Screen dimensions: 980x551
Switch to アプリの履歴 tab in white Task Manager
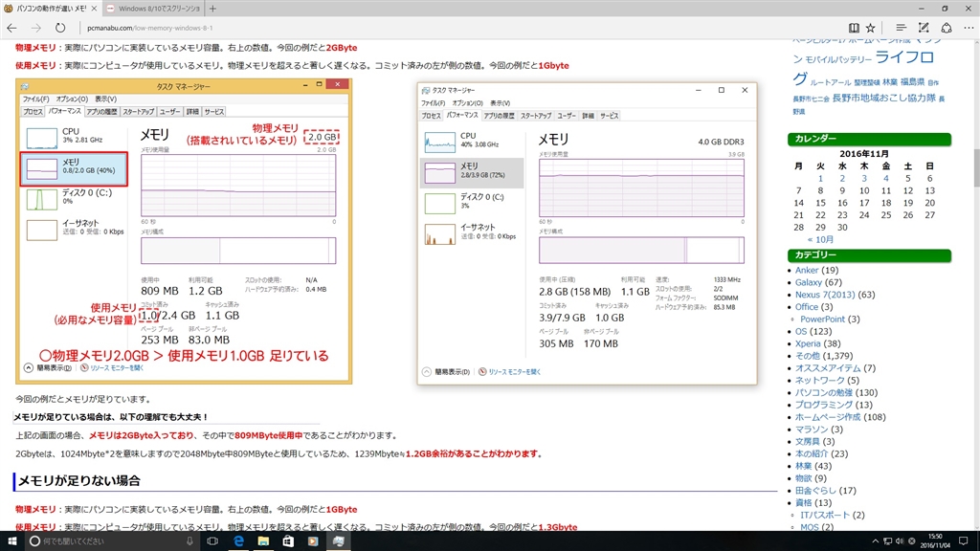coord(499,116)
